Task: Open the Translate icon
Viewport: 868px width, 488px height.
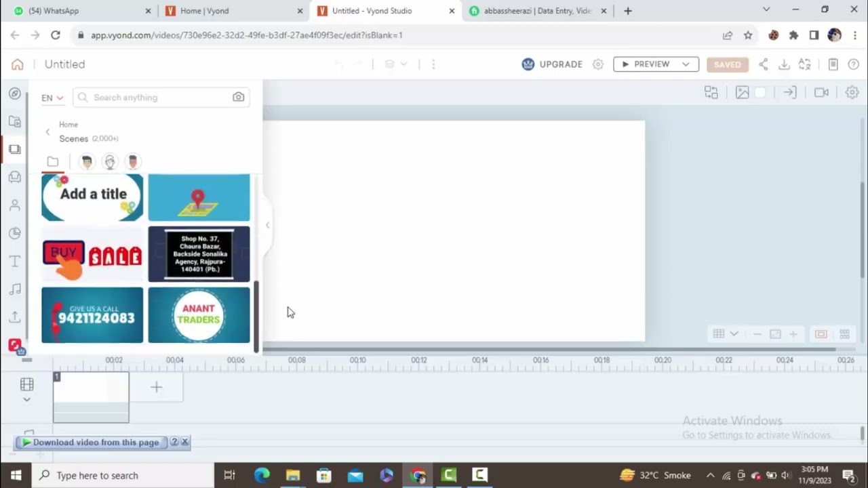Action: (x=805, y=64)
